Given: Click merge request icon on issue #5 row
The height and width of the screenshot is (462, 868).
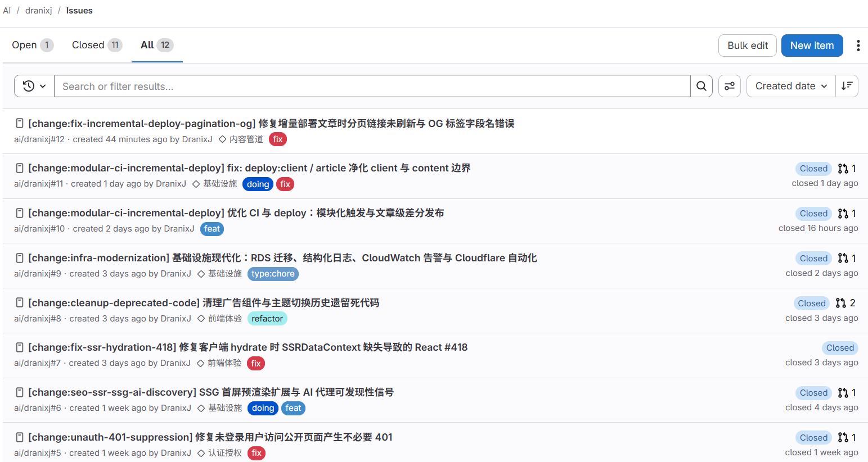Looking at the screenshot, I should tap(843, 437).
